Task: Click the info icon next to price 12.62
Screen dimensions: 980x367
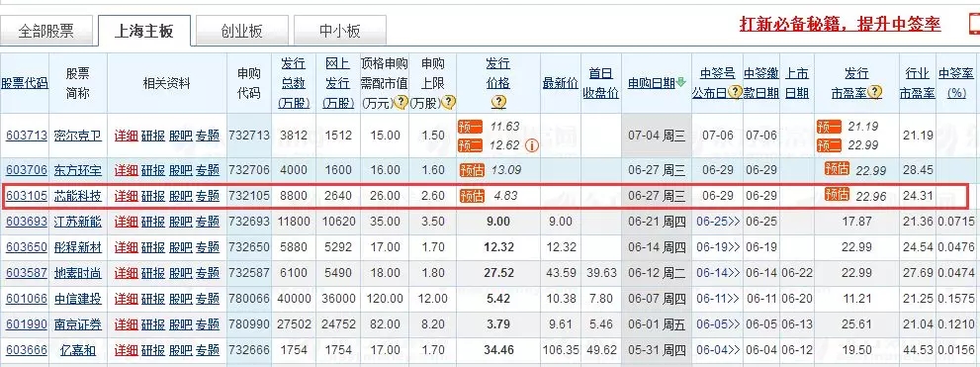Action: [x=532, y=146]
